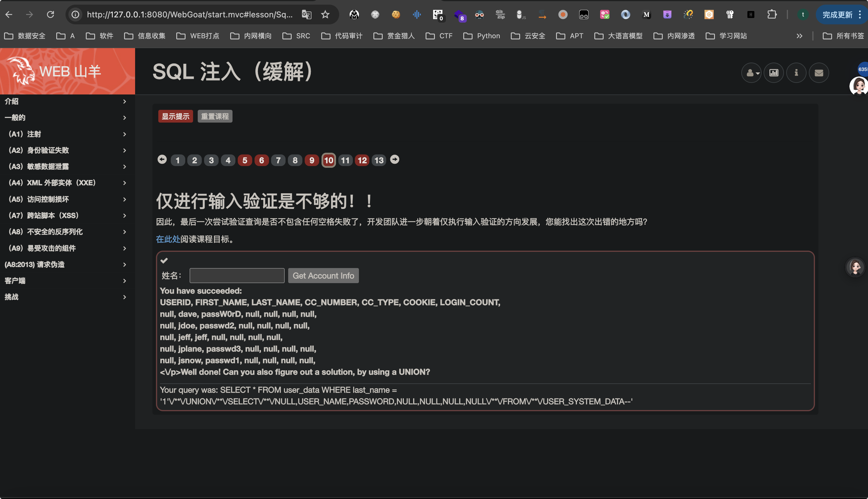Go to lesson page 7
This screenshot has width=868, height=499.
[x=278, y=160]
